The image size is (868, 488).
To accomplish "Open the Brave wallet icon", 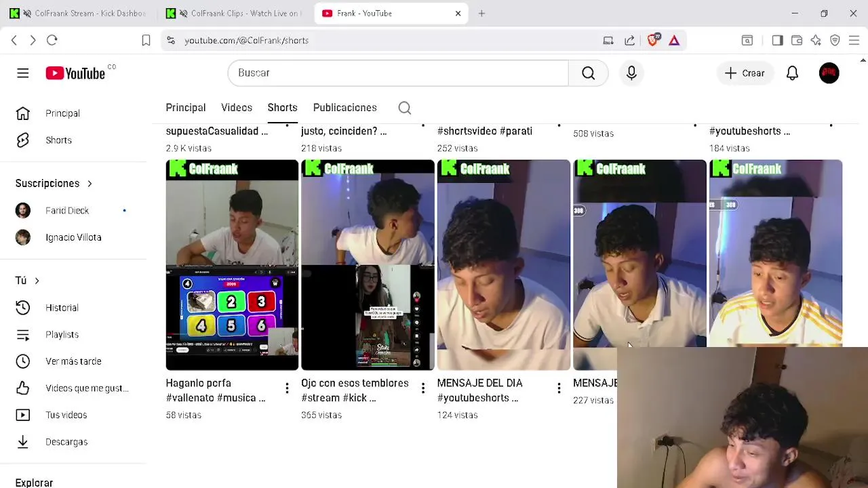I will [x=797, y=41].
